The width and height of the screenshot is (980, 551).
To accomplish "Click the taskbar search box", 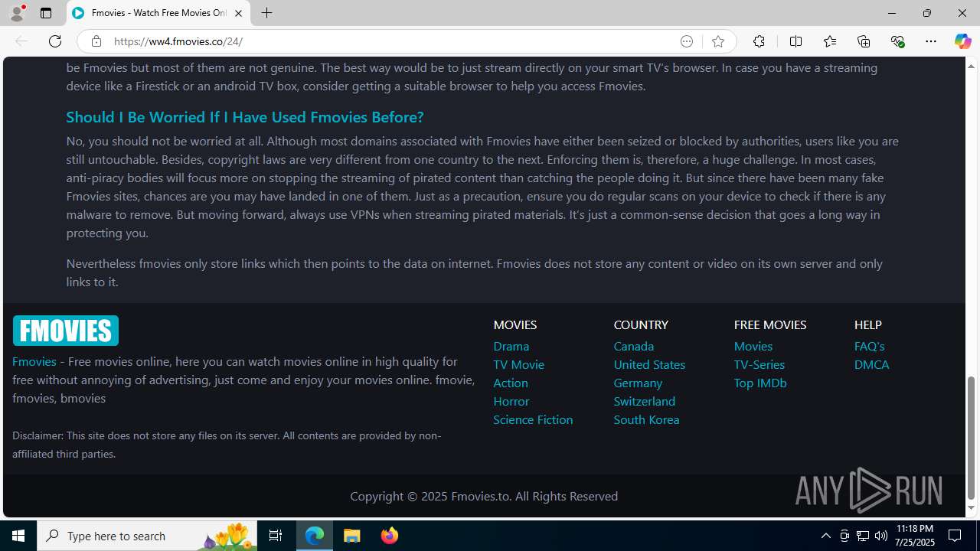I will [x=147, y=536].
